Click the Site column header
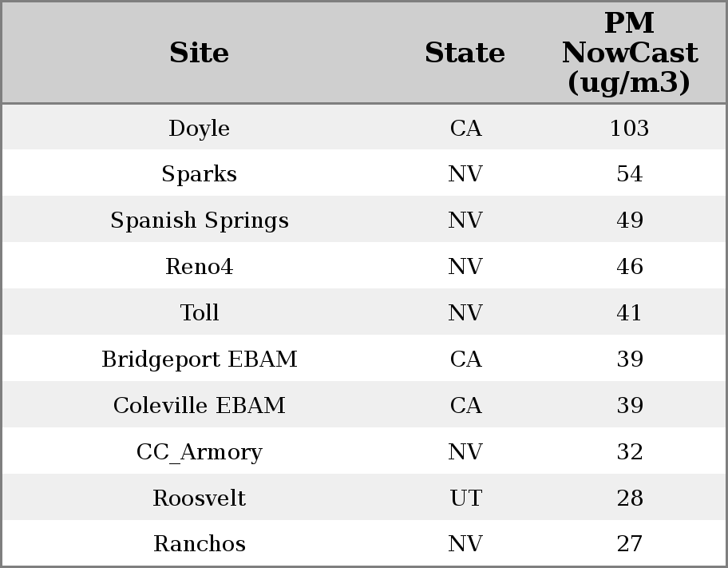The height and width of the screenshot is (568, 728). tap(199, 54)
